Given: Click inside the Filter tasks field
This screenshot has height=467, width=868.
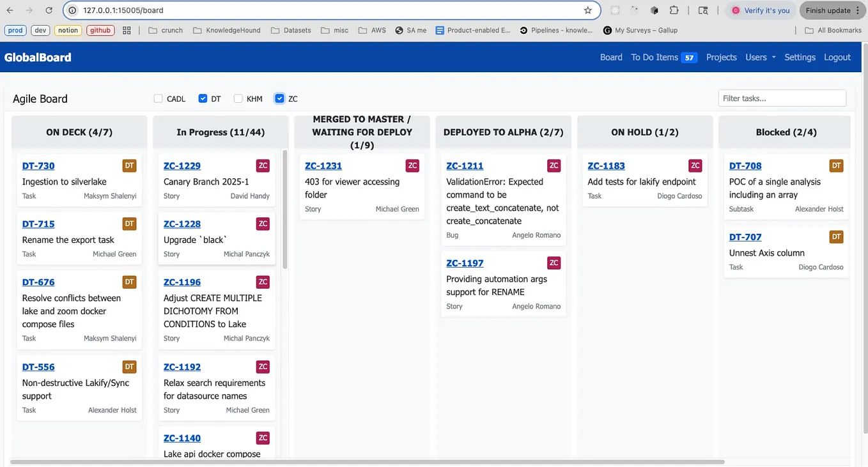Looking at the screenshot, I should pyautogui.click(x=782, y=98).
